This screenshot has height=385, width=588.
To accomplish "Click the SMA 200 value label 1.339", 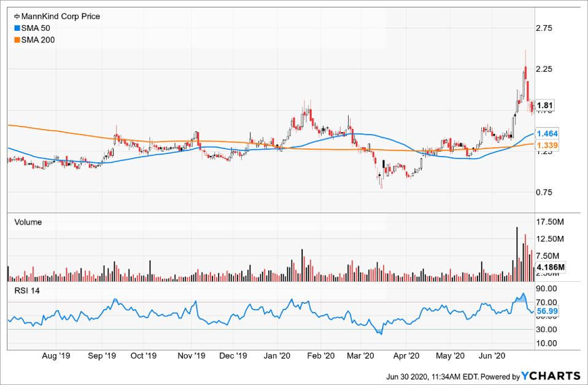I will click(547, 145).
